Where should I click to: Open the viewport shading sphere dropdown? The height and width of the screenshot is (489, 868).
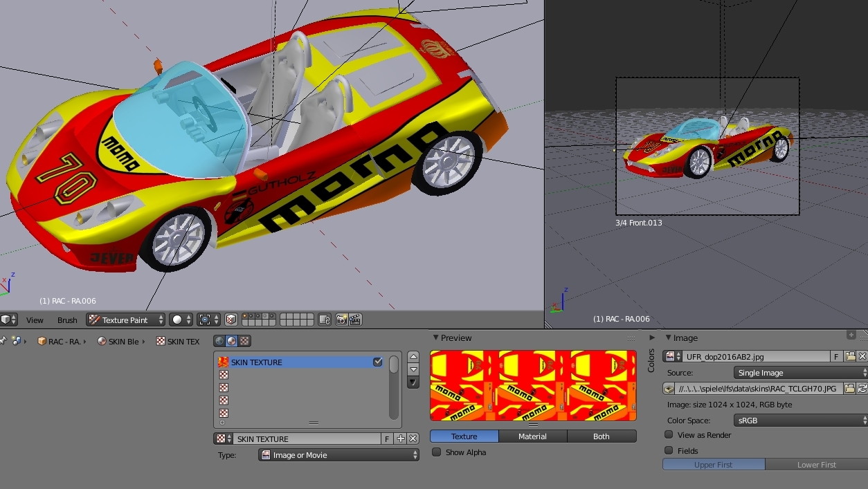[x=181, y=320]
